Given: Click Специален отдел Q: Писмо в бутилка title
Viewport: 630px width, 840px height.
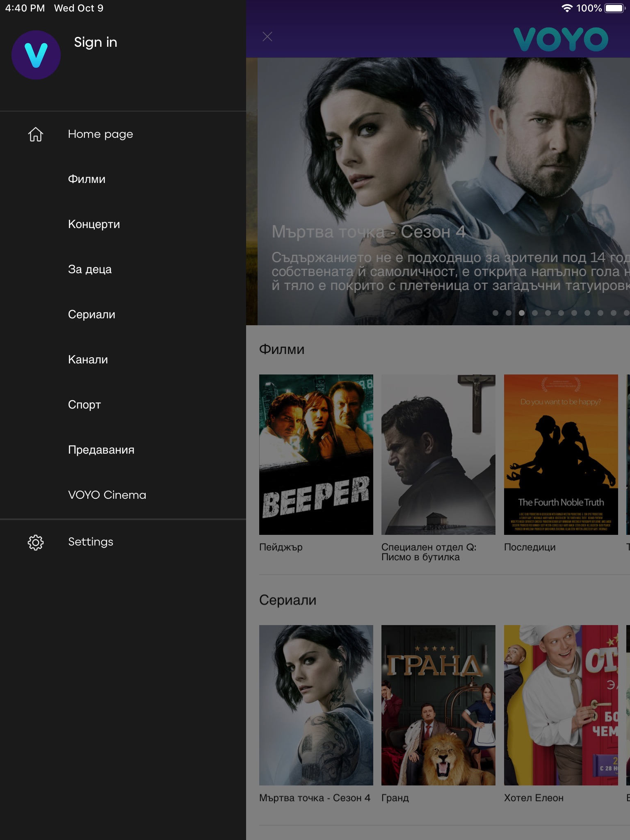Looking at the screenshot, I should coord(429,552).
